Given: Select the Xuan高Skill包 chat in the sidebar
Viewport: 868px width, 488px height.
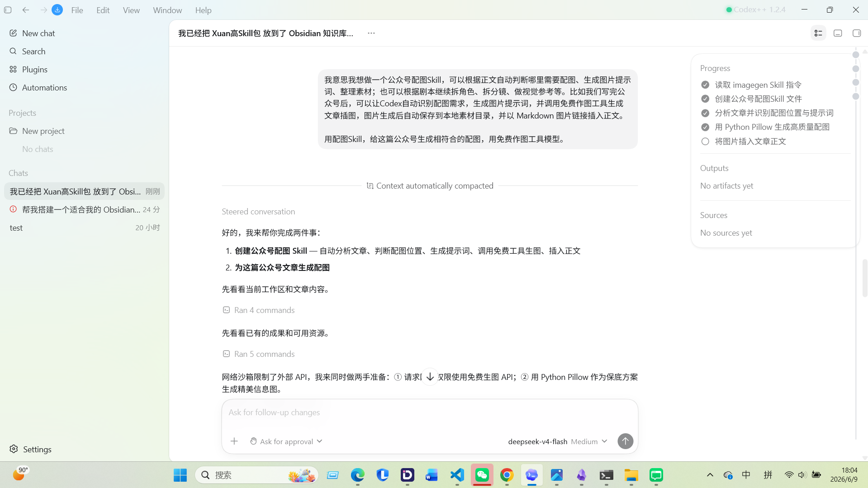Looking at the screenshot, I should [84, 191].
